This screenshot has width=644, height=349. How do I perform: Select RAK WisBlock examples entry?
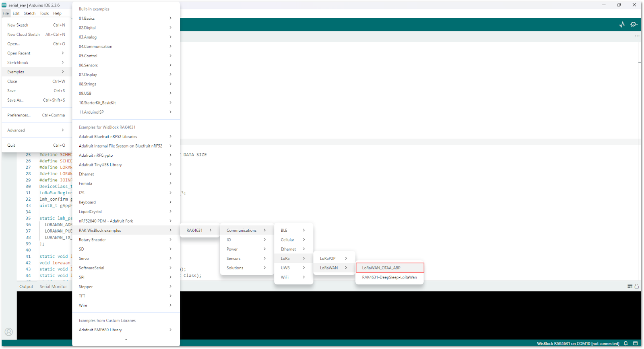(126, 231)
